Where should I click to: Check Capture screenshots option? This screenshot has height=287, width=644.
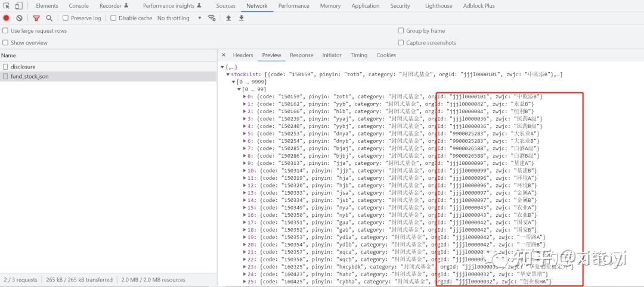401,43
